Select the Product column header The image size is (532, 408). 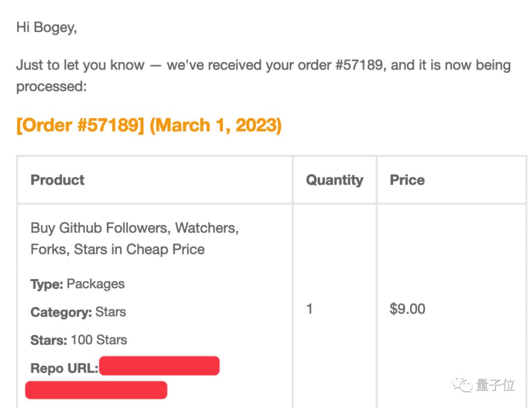point(58,180)
